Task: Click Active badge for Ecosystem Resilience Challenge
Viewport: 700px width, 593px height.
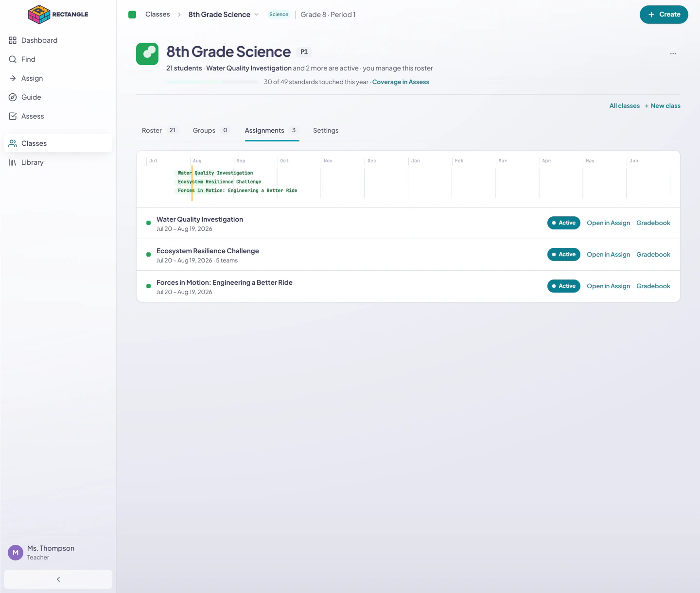Action: 564,255
